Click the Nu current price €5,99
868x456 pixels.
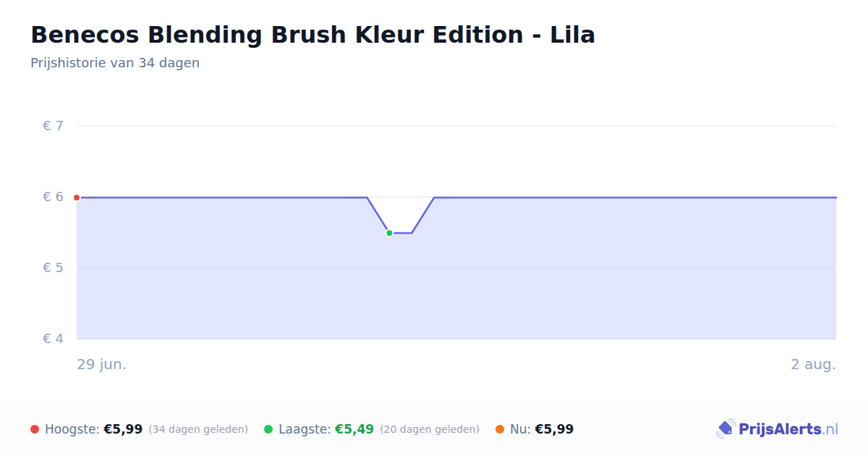point(554,429)
